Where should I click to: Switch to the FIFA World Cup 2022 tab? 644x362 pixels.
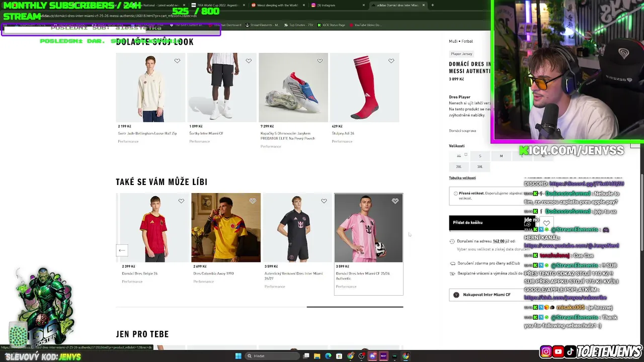coord(218,5)
